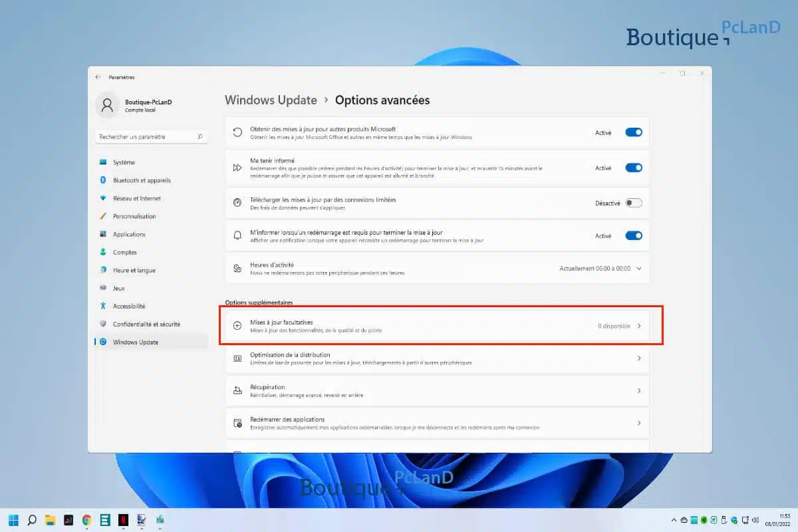This screenshot has height=532, width=798.
Task: Open Accessibilité settings
Action: pos(152,306)
